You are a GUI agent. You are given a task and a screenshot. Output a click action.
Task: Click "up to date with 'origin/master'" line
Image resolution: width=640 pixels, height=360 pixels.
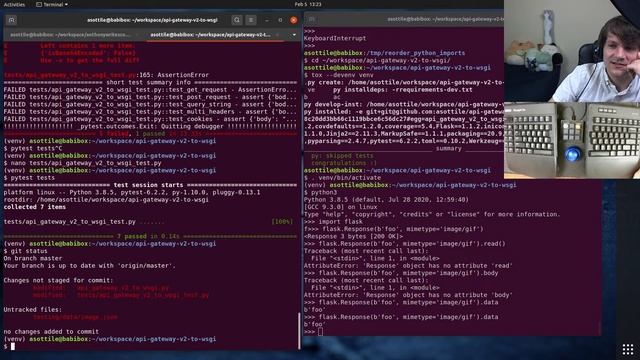pyautogui.click(x=89, y=266)
